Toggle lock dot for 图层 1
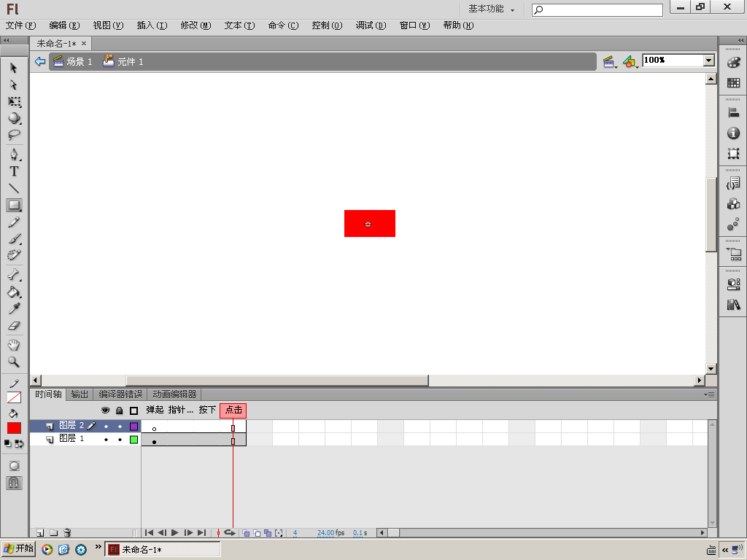The height and width of the screenshot is (560, 747). [x=120, y=440]
